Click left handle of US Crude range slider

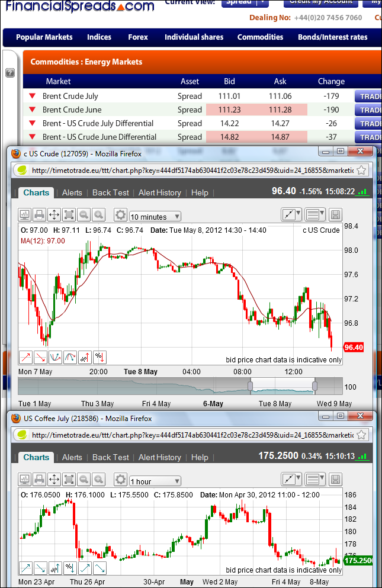click(x=251, y=386)
